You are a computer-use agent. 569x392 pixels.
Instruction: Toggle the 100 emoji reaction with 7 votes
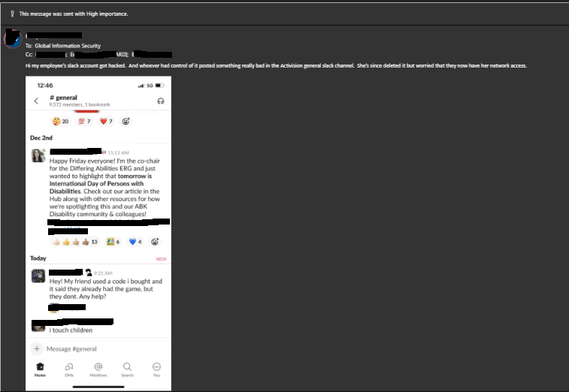point(83,121)
